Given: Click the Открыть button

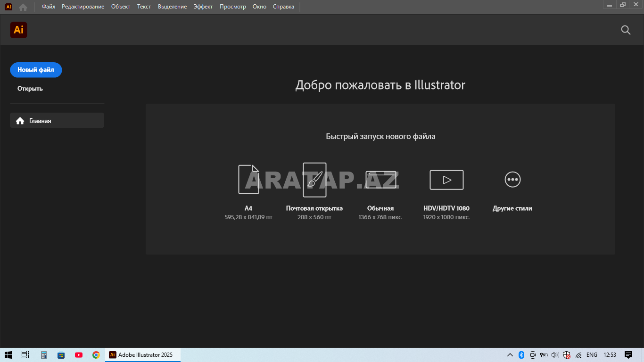Looking at the screenshot, I should 30,89.
